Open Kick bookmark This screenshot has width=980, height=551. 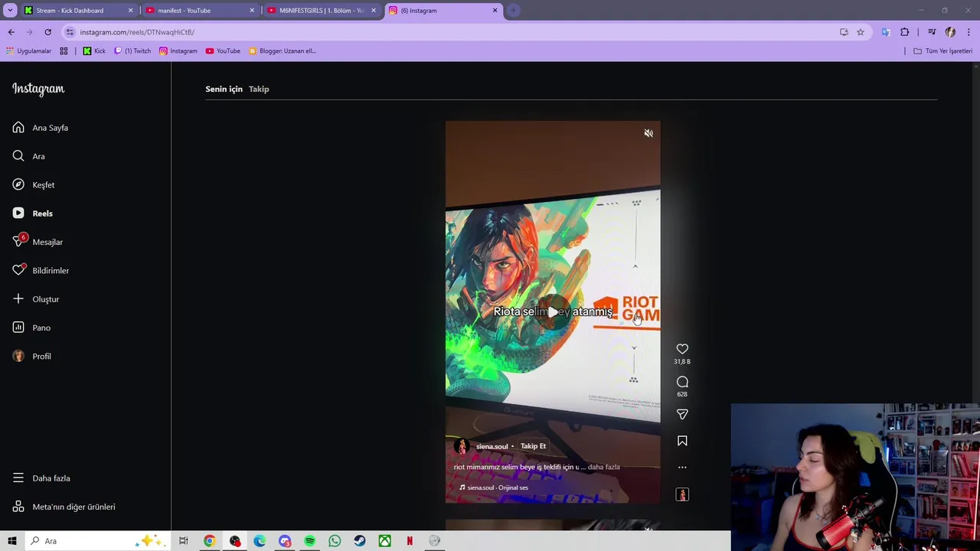tap(94, 51)
